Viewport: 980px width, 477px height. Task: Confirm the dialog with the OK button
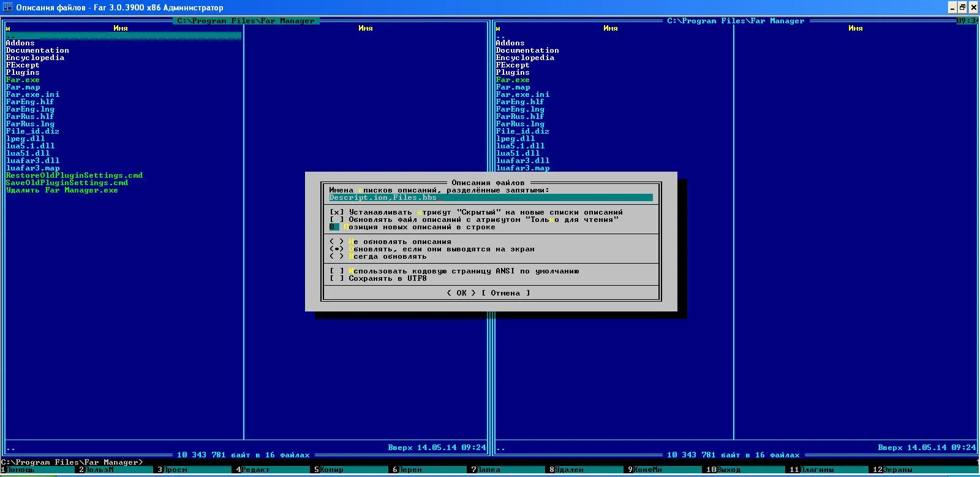pyautogui.click(x=461, y=293)
